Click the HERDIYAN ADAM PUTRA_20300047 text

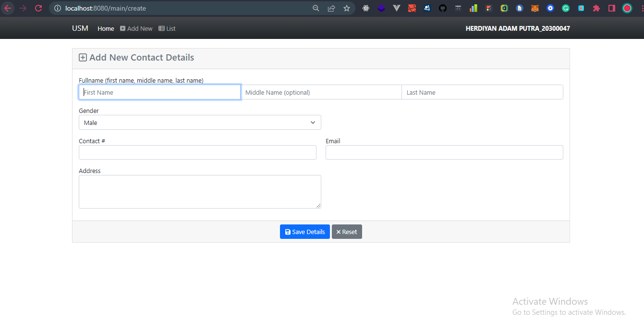click(518, 29)
